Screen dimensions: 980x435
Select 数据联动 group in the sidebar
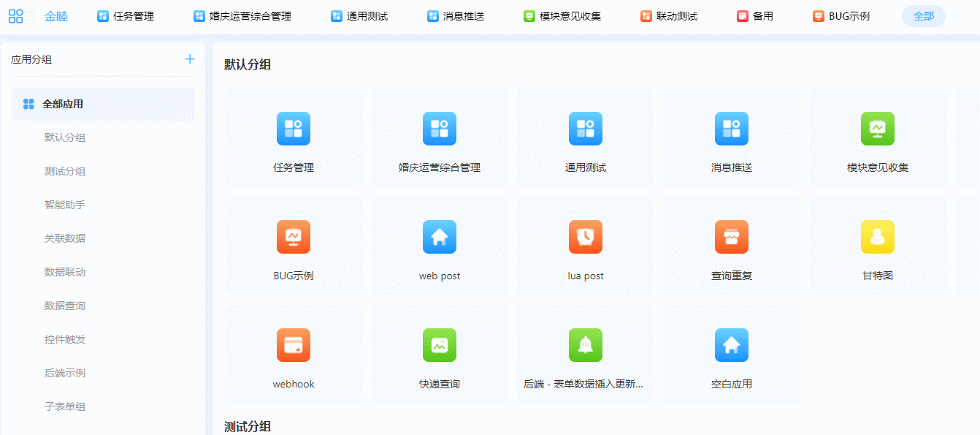click(65, 272)
